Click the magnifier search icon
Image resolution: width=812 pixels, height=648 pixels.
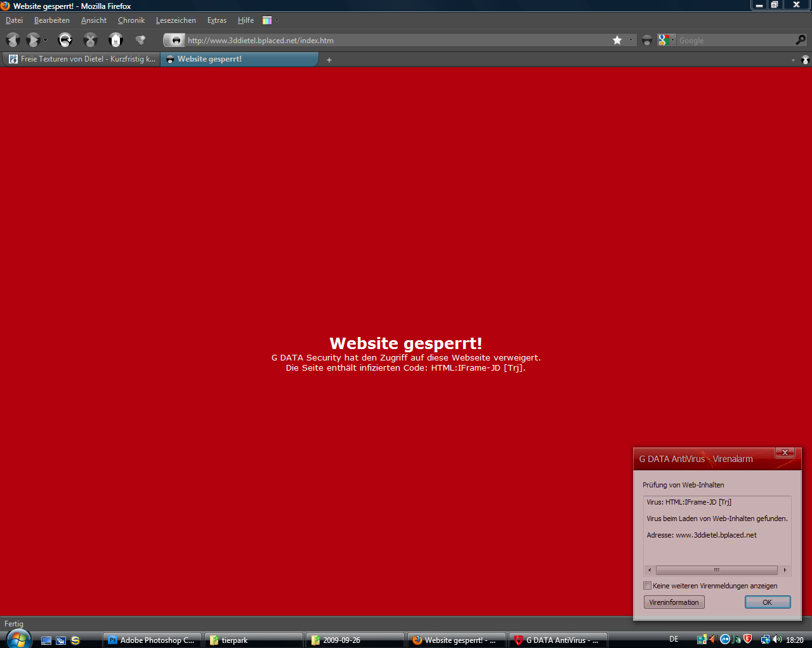801,40
